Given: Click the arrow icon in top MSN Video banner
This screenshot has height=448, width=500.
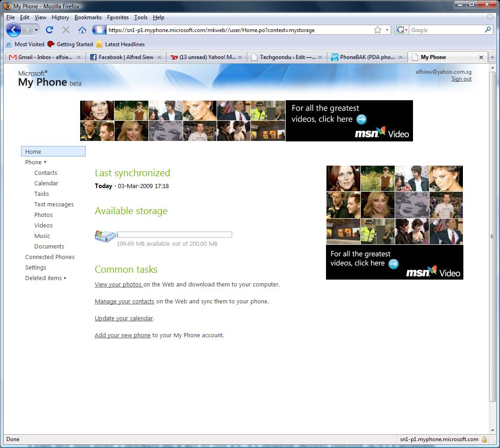Looking at the screenshot, I should pos(361,119).
